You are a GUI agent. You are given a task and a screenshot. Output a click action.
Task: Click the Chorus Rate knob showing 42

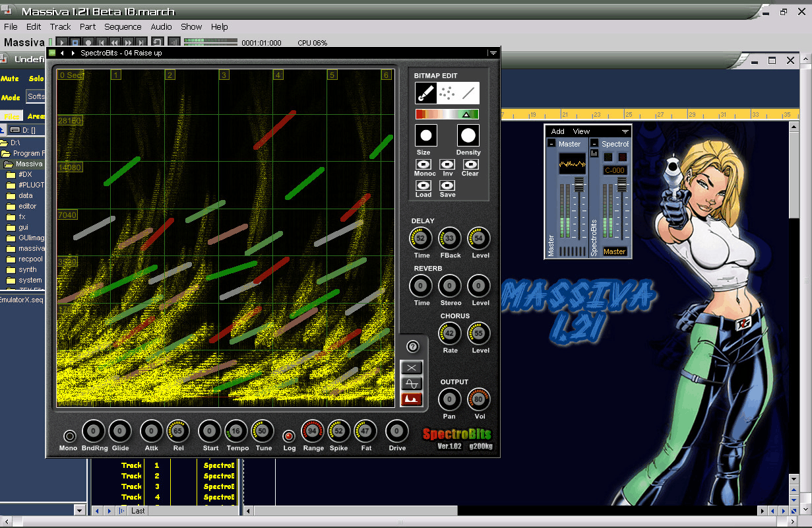click(450, 333)
